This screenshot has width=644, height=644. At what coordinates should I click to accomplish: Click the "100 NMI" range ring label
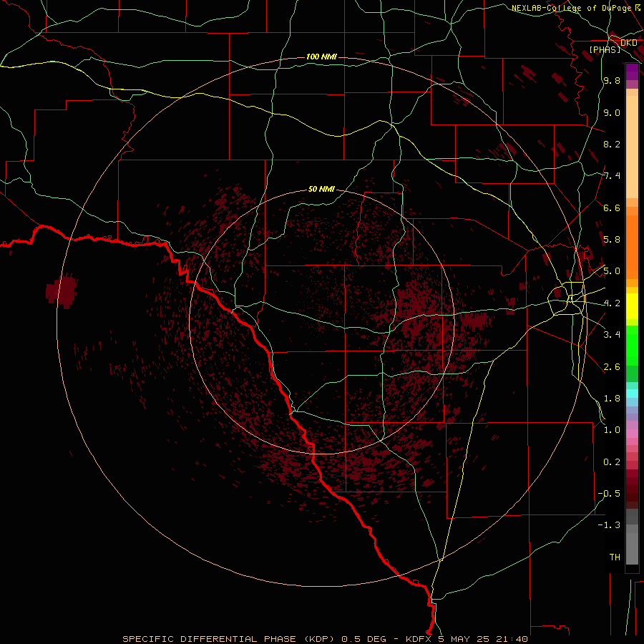[x=321, y=57]
